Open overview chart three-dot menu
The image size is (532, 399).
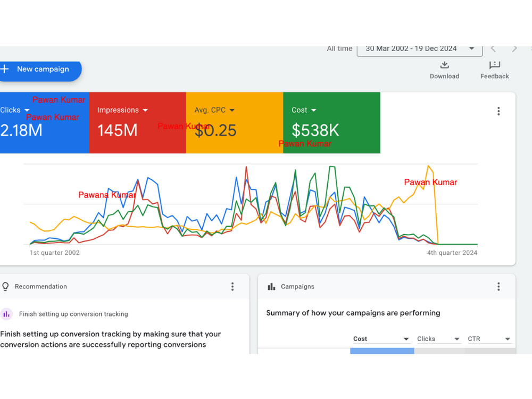tap(498, 111)
